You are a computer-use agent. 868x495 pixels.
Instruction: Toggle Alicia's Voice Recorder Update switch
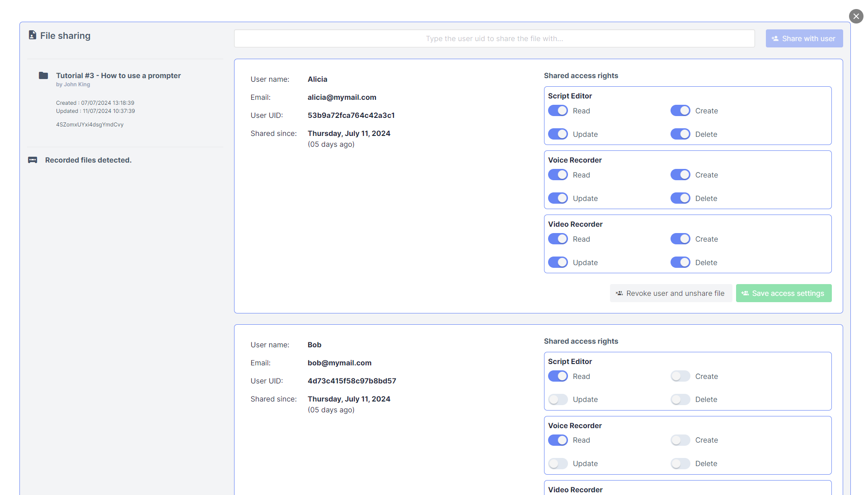tap(558, 198)
